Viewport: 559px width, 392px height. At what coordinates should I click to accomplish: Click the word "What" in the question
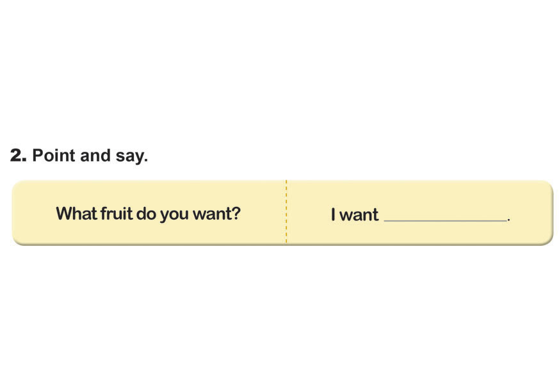(x=76, y=213)
